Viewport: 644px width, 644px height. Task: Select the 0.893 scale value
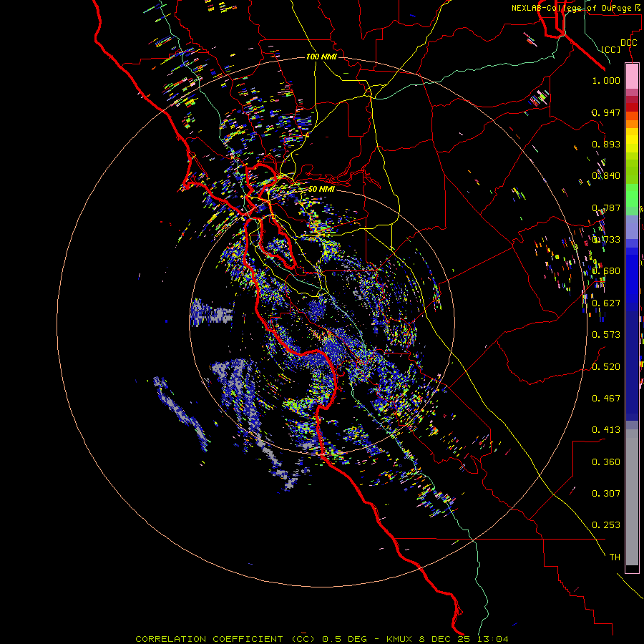606,144
